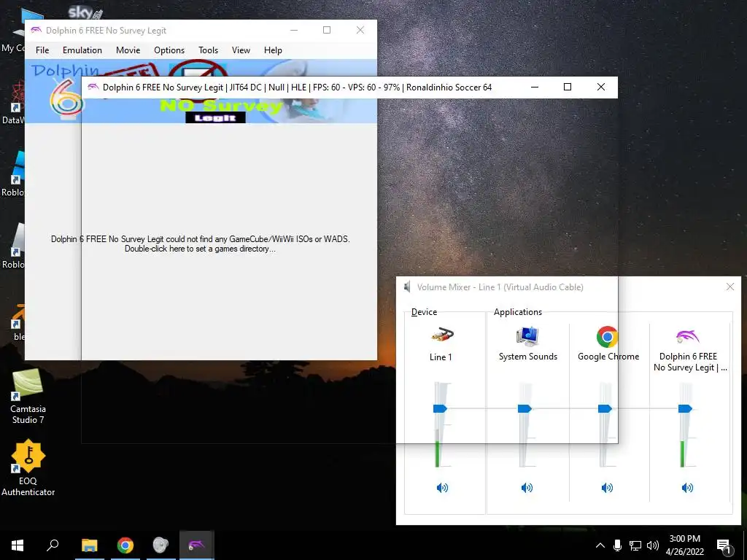
Task: Open the View menu
Action: (x=241, y=50)
